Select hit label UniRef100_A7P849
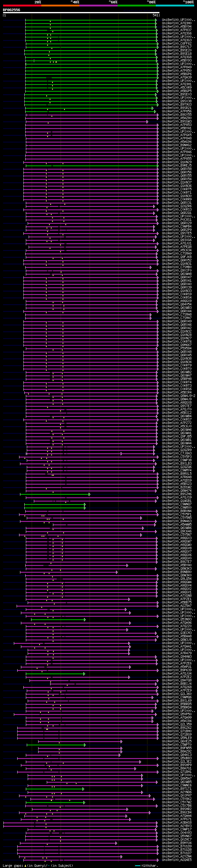This screenshot has height=868, width=197. [177, 67]
